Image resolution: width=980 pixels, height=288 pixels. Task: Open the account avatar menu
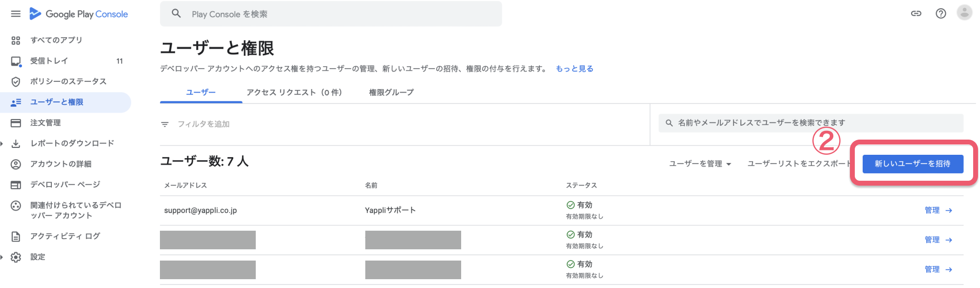964,13
